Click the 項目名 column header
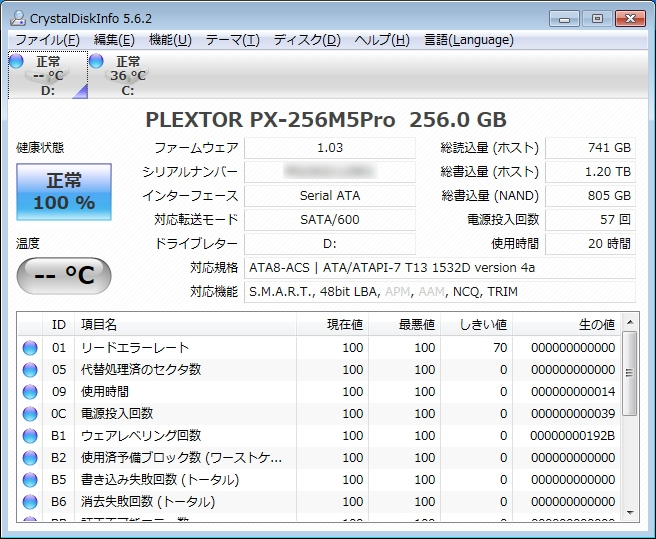The height and width of the screenshot is (539, 656). [100, 324]
